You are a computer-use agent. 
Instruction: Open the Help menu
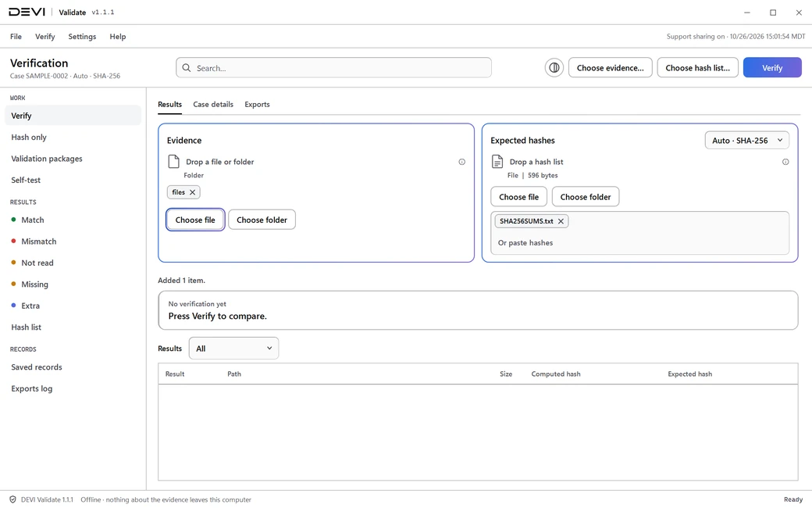tap(118, 37)
